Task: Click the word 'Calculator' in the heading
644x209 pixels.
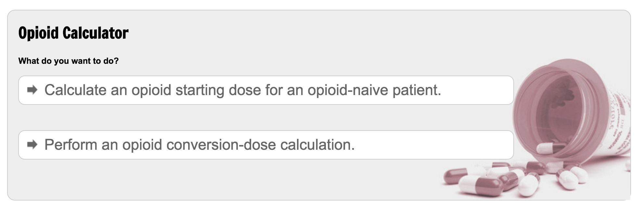Action: [96, 33]
